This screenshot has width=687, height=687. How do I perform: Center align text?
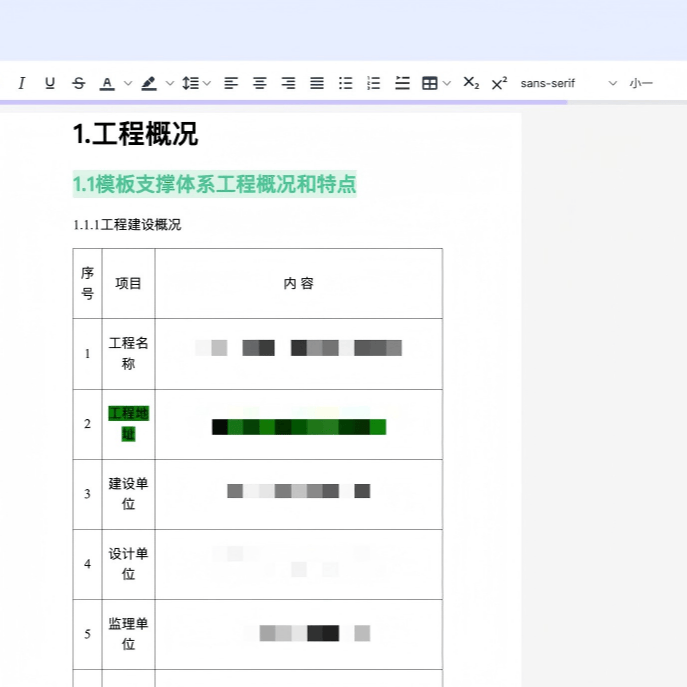pyautogui.click(x=260, y=83)
